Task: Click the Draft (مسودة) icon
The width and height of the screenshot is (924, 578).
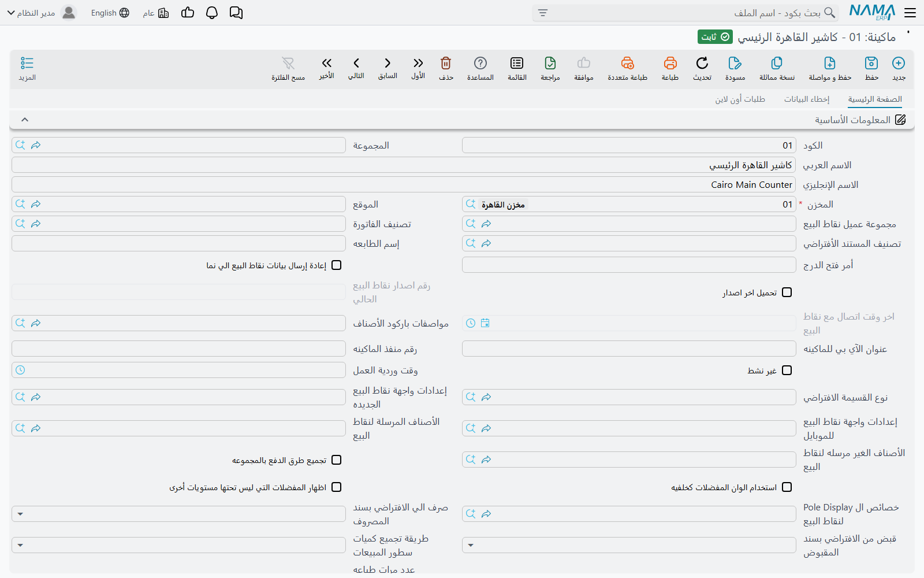Action: 735,63
